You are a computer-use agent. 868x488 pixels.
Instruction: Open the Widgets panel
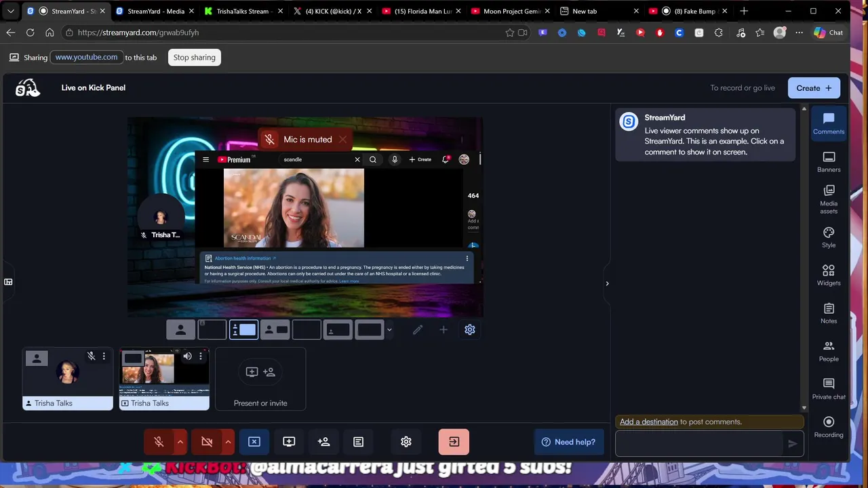[x=829, y=276]
